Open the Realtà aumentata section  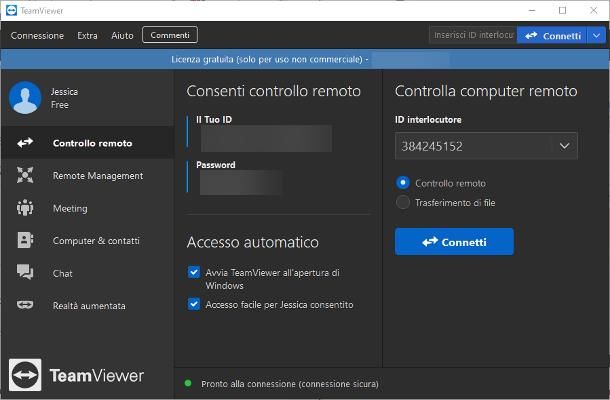88,305
